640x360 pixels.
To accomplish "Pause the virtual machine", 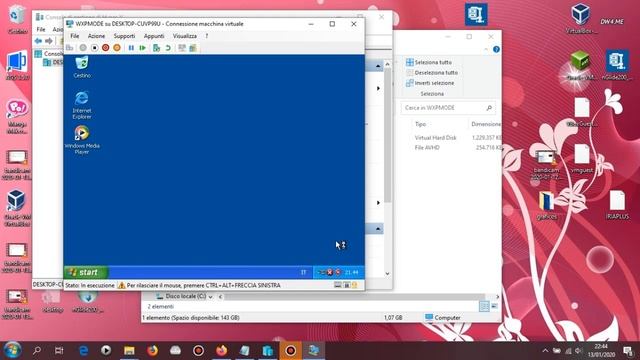I will click(x=131, y=48).
